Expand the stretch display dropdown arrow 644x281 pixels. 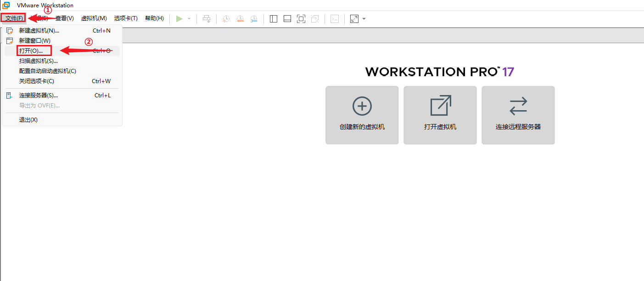(364, 19)
